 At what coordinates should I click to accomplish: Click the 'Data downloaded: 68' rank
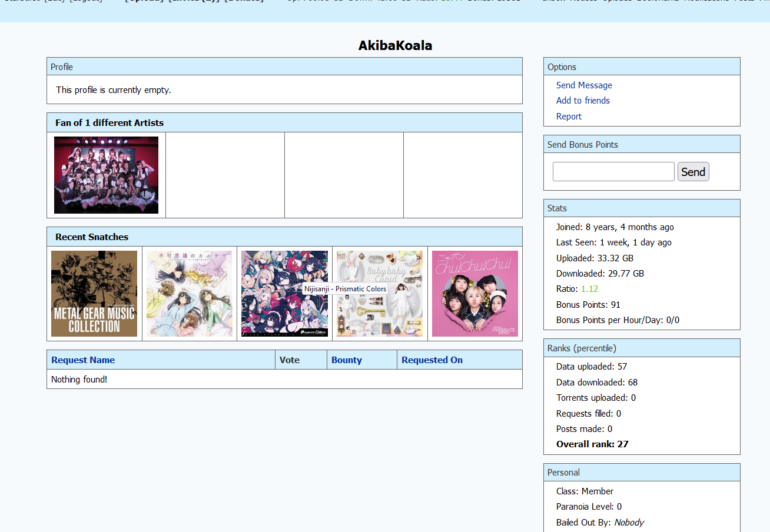(x=597, y=383)
